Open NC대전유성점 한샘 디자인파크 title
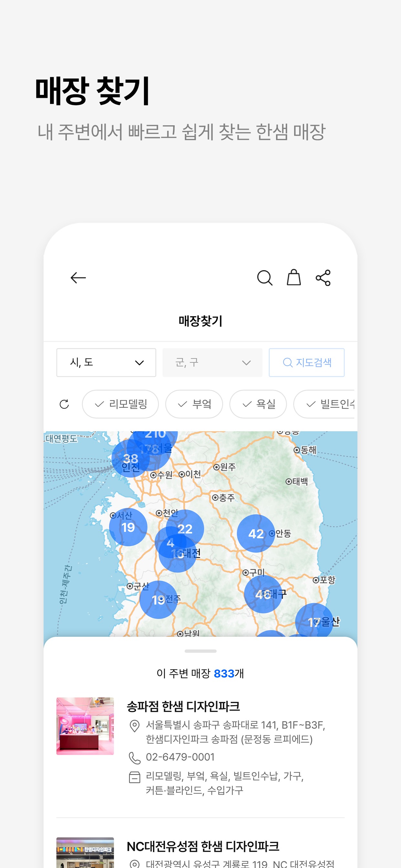 coord(203,846)
